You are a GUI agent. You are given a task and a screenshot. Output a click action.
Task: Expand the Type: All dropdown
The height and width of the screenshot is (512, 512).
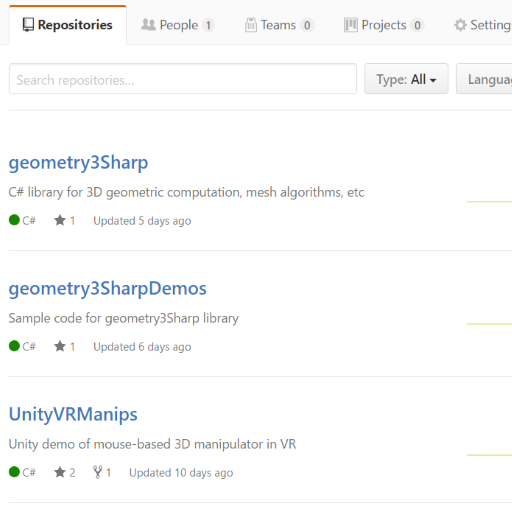[x=406, y=79]
